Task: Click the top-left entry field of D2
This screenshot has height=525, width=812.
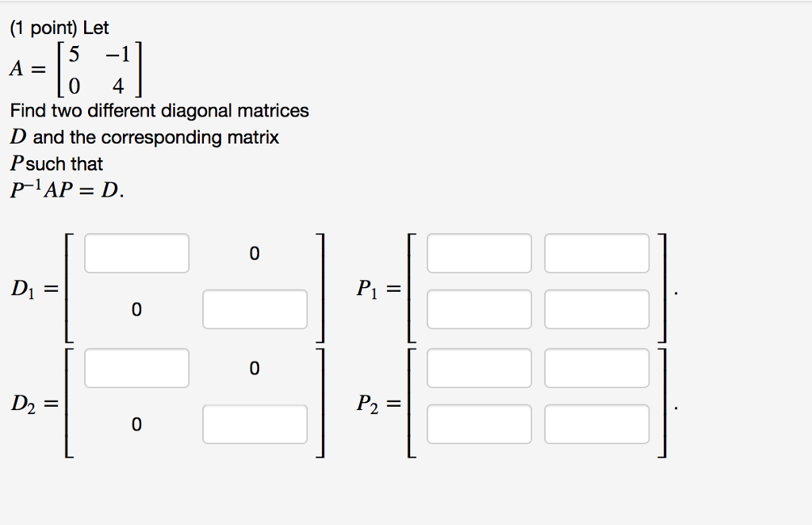Action: [136, 368]
